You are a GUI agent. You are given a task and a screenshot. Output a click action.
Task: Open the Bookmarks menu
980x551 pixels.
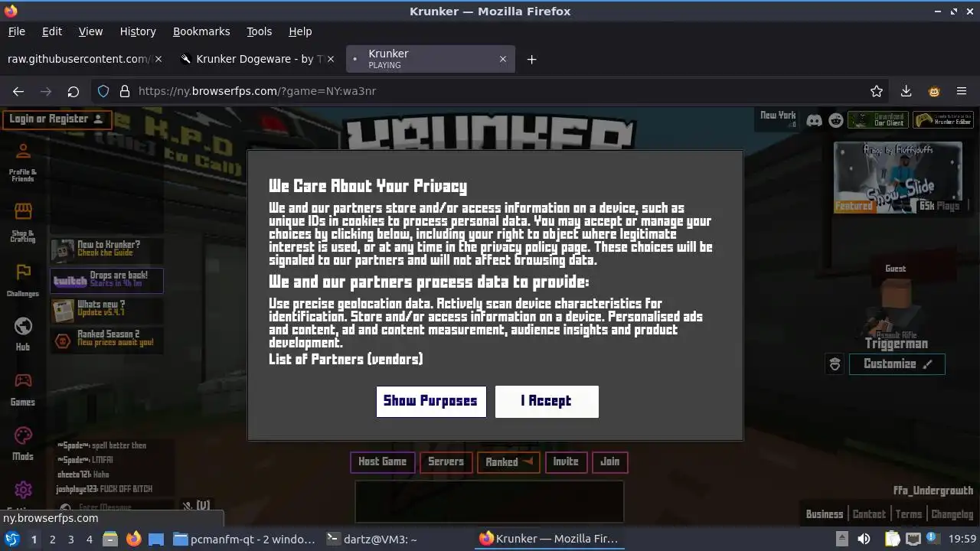[201, 31]
